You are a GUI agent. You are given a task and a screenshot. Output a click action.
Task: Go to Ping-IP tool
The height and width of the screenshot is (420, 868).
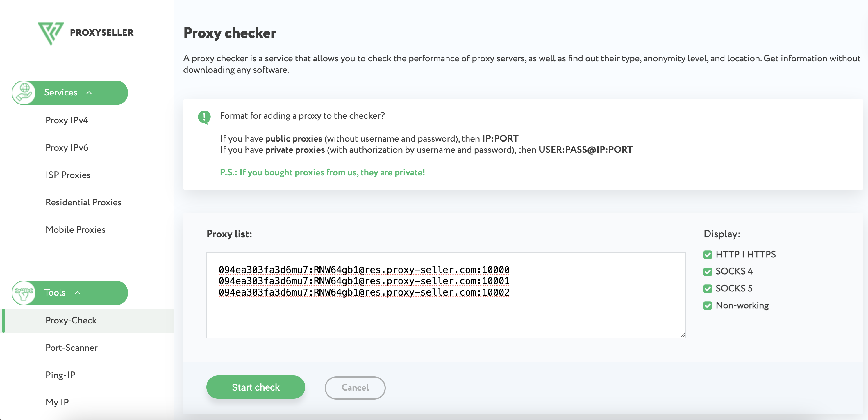pos(60,375)
